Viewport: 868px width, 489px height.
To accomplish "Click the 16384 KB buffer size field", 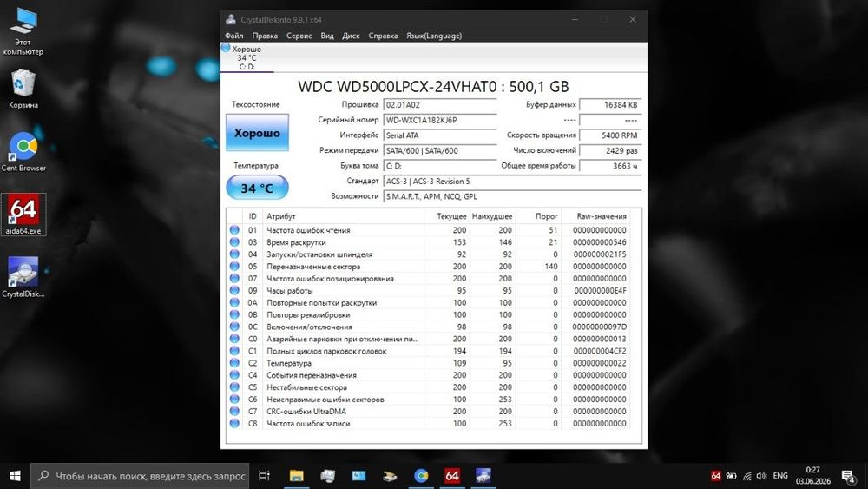I will click(x=610, y=105).
